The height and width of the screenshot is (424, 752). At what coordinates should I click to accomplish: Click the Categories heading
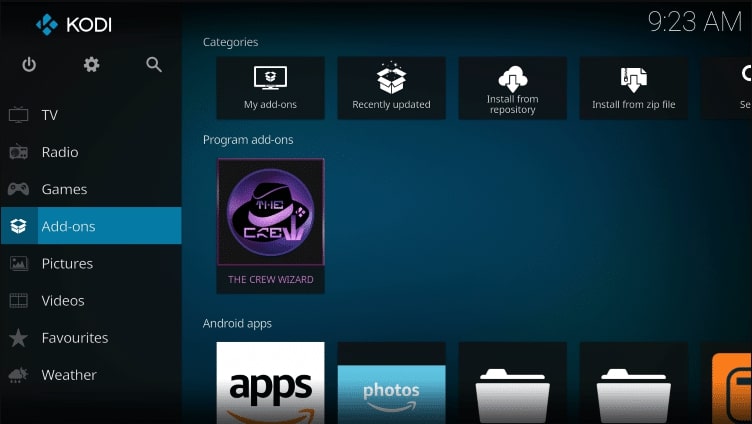pos(230,42)
